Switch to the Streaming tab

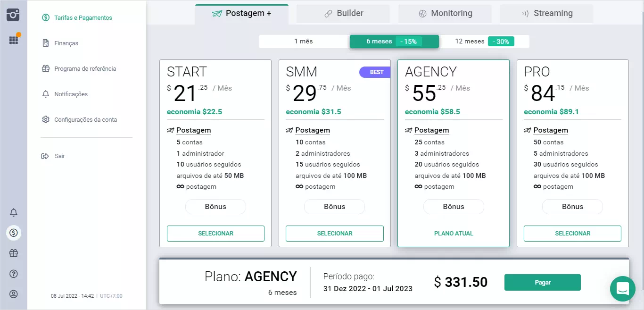point(546,14)
